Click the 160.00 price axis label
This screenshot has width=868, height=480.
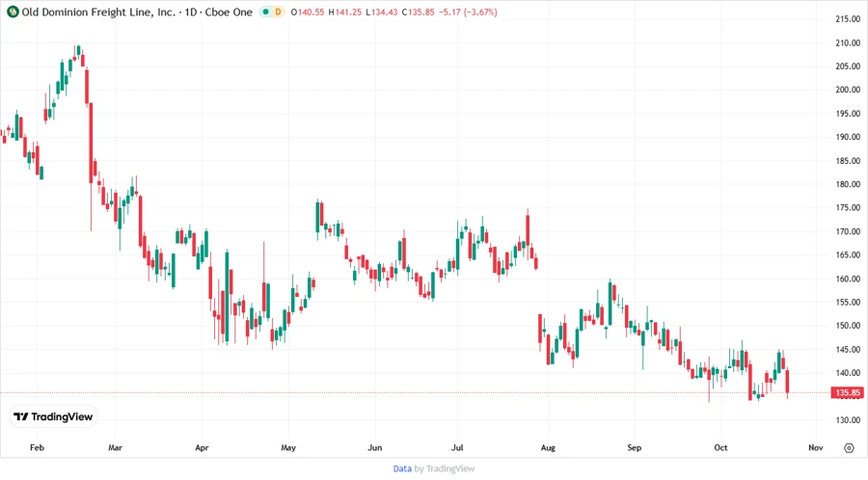[848, 279]
